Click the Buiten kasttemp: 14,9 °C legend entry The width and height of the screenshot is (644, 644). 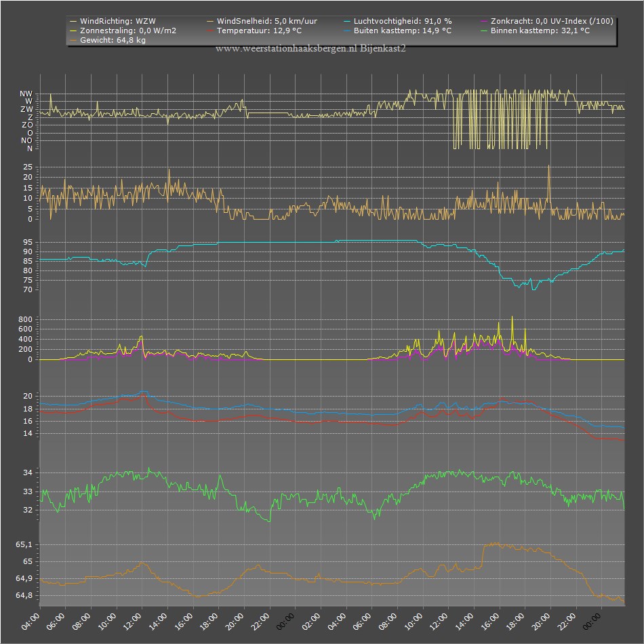[x=397, y=31]
